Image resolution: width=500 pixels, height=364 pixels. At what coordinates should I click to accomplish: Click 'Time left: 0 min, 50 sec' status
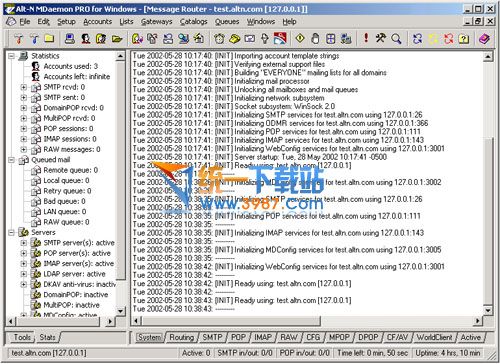(372, 353)
